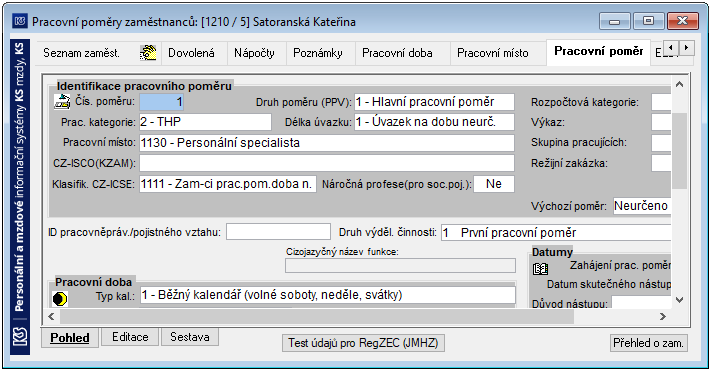Click the Druh výděl. činnosti field

[556, 233]
